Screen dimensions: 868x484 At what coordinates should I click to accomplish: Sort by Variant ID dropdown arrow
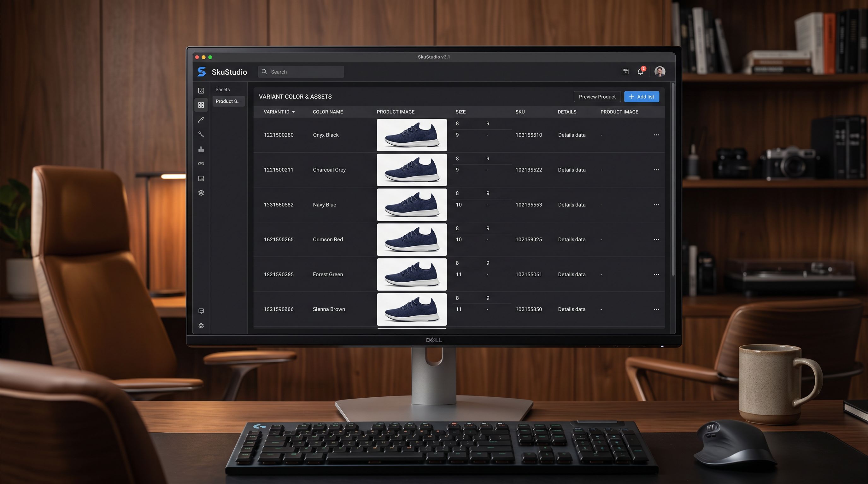point(293,112)
